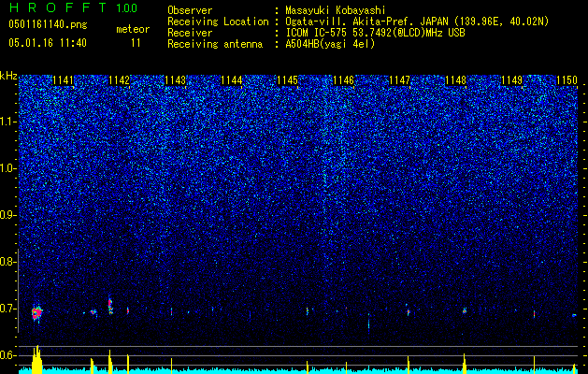Image resolution: width=588 pixels, height=374 pixels.
Task: Click the 1.0 kHz frequency axis label
Action: point(7,168)
